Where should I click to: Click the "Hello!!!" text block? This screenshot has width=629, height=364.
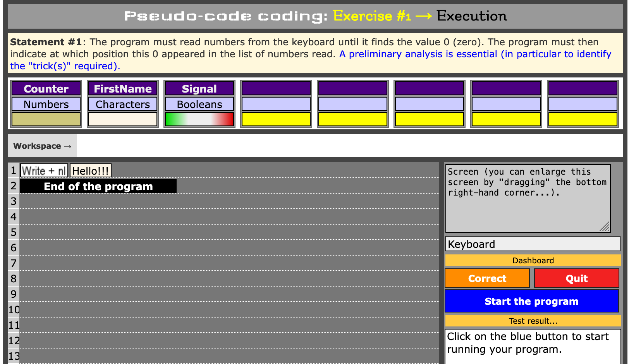coord(91,171)
